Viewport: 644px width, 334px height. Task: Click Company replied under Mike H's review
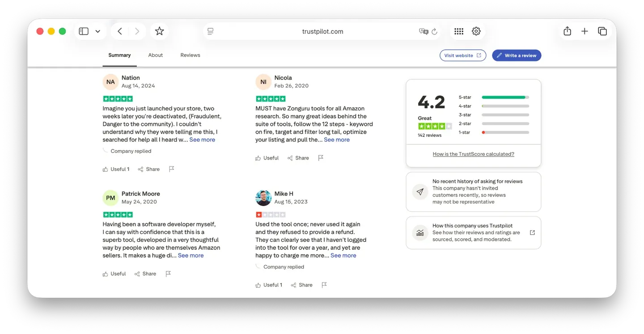[284, 267]
